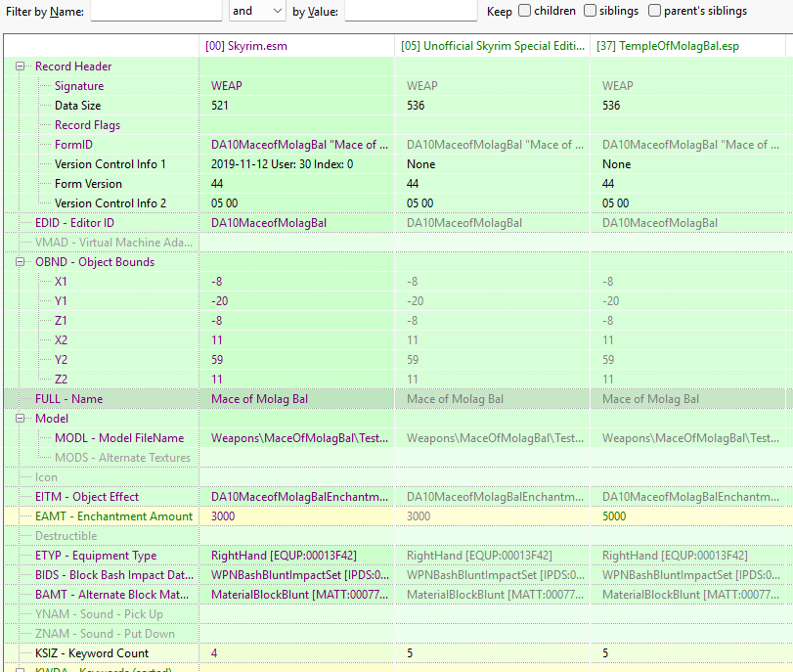
Task: Click the Skyrim.esm FormID value DA10MaceofMolagBal
Action: 299,145
